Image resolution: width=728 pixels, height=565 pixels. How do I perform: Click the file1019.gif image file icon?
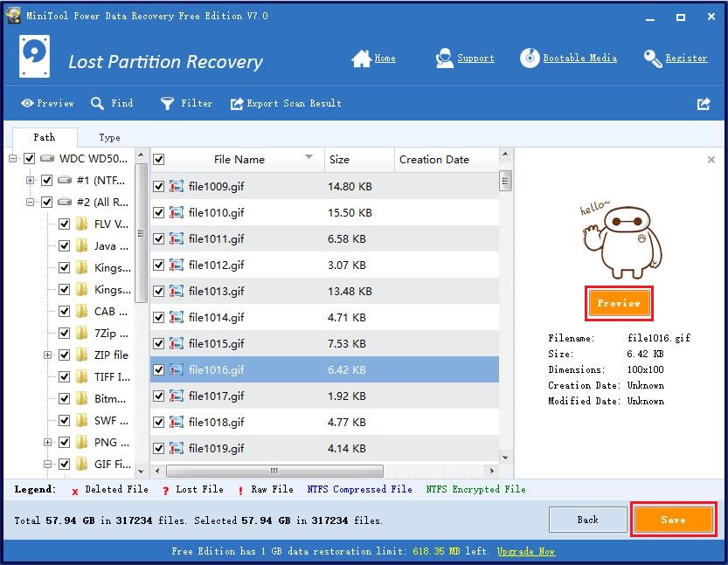point(177,449)
